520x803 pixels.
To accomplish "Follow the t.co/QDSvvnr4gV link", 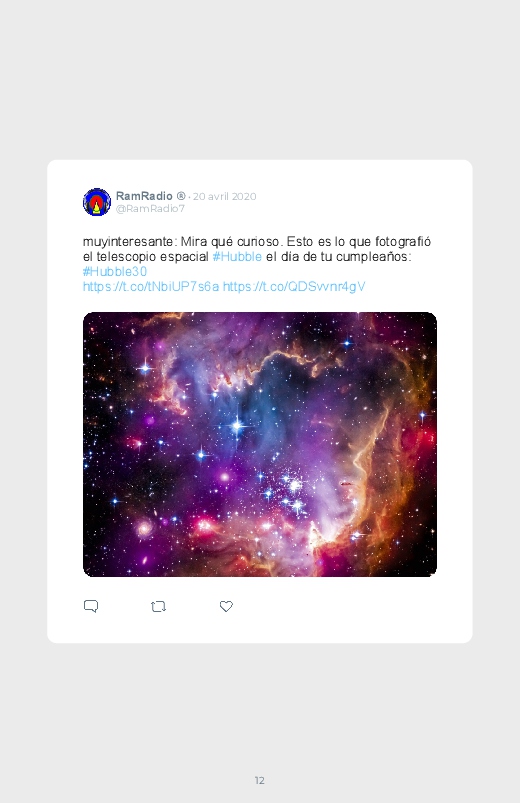I will (294, 286).
